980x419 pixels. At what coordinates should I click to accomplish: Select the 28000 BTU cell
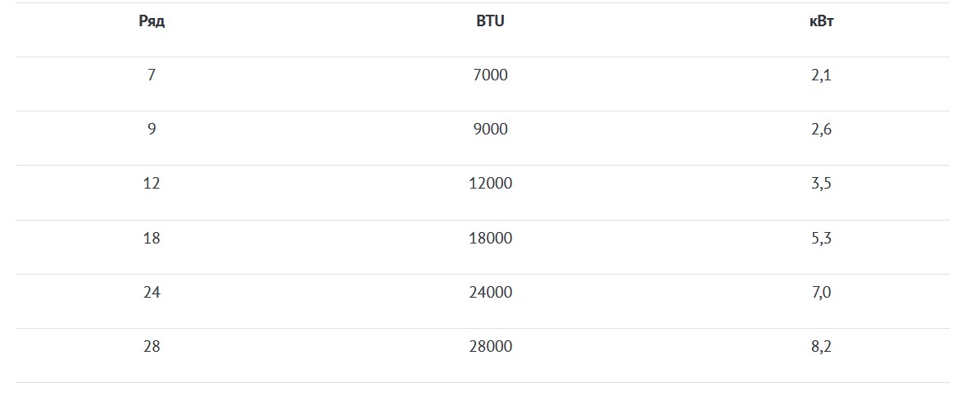(x=490, y=347)
